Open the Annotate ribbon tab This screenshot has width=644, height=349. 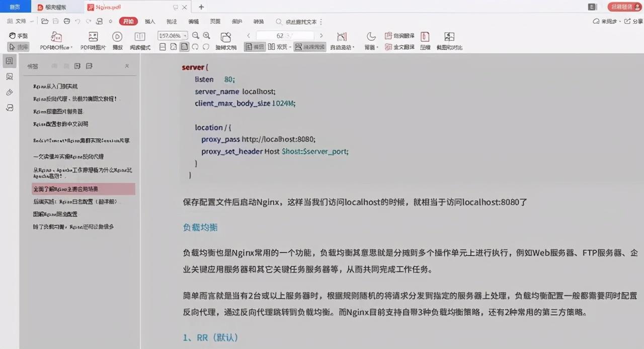[172, 21]
